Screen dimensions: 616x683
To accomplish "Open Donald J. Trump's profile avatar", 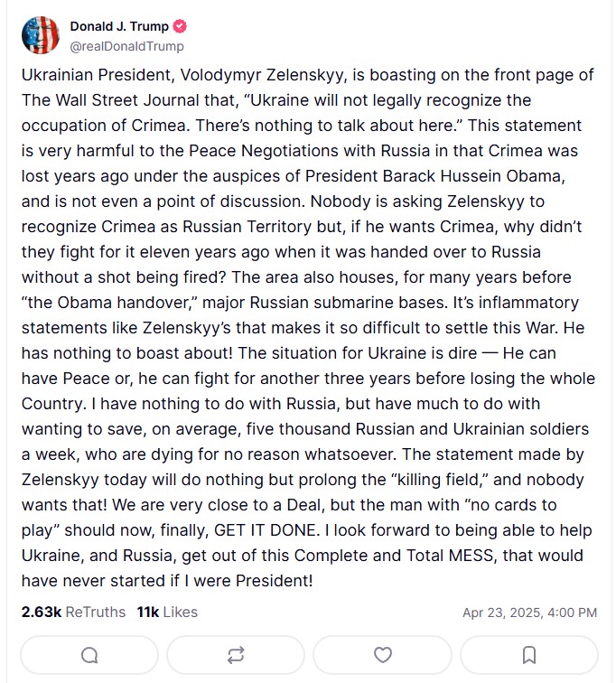I will pyautogui.click(x=40, y=35).
